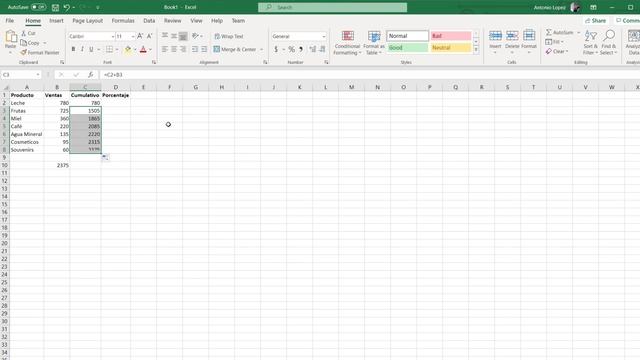
Task: Apply Comma Style format
Action: pyautogui.click(x=301, y=49)
